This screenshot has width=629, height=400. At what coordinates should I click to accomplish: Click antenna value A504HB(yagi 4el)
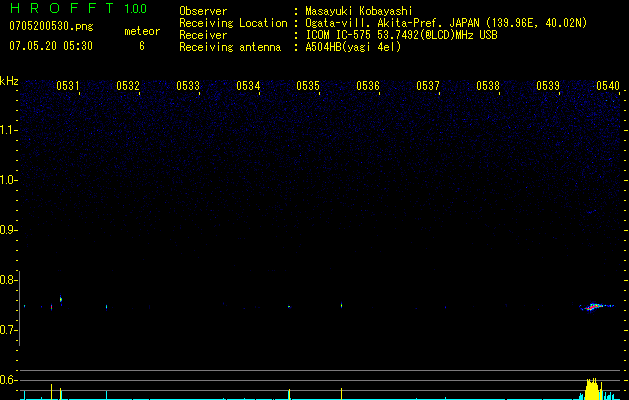click(x=353, y=47)
